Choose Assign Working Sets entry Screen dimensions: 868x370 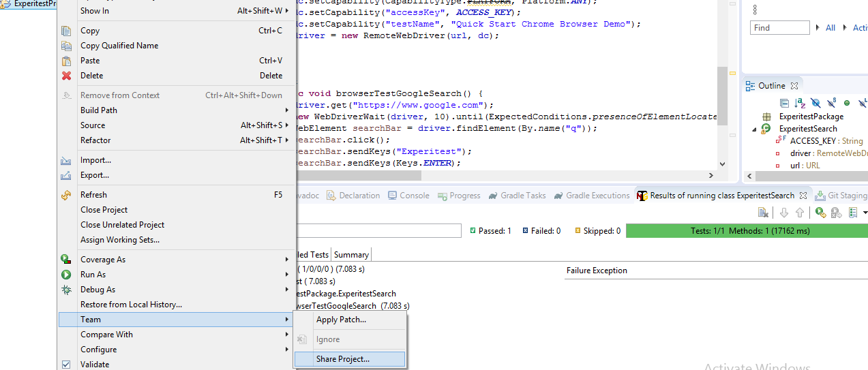tap(177, 240)
